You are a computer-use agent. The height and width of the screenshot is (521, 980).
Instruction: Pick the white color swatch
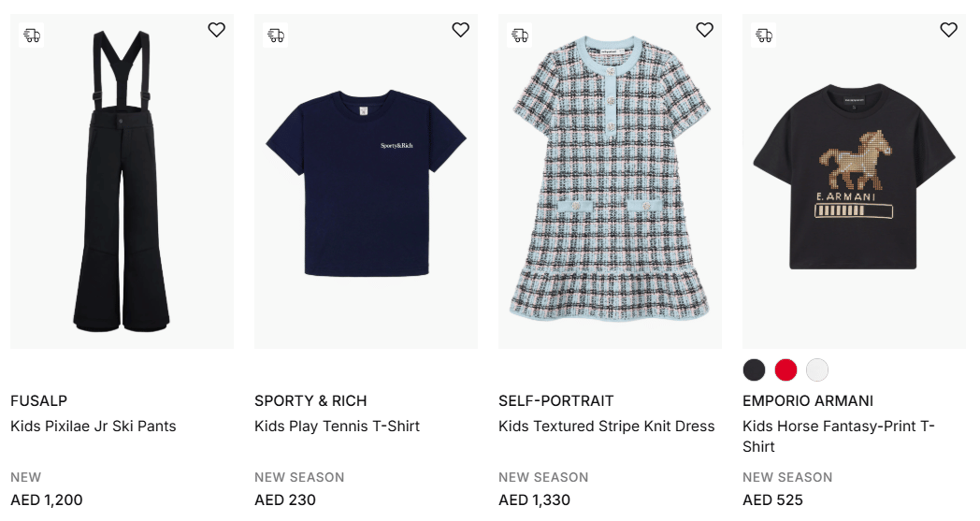click(817, 369)
